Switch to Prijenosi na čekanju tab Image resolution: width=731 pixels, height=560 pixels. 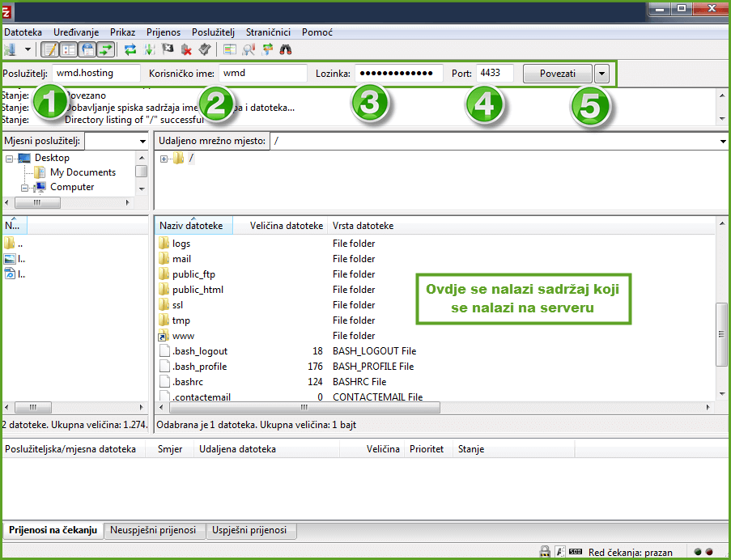coord(53,530)
